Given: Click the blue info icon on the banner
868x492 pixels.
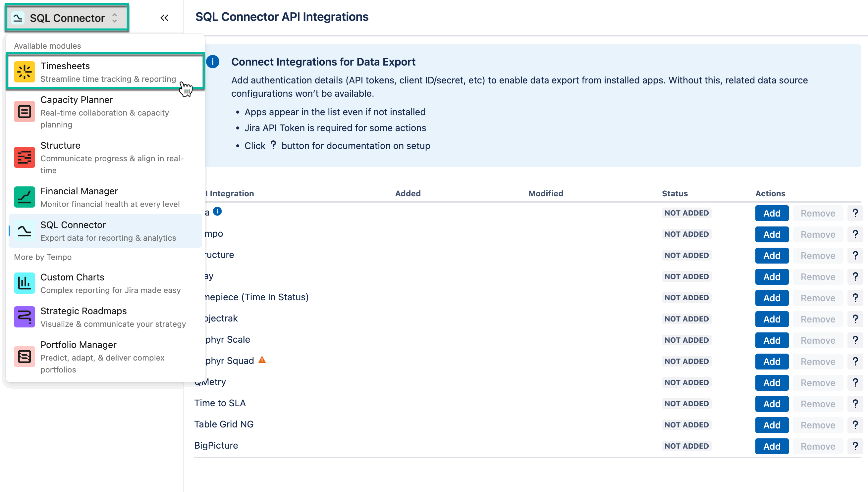Looking at the screenshot, I should tap(213, 62).
